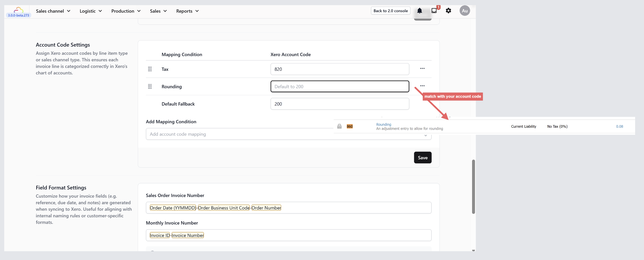
Task: Click the Monthly Invoice Number field
Action: click(x=288, y=235)
